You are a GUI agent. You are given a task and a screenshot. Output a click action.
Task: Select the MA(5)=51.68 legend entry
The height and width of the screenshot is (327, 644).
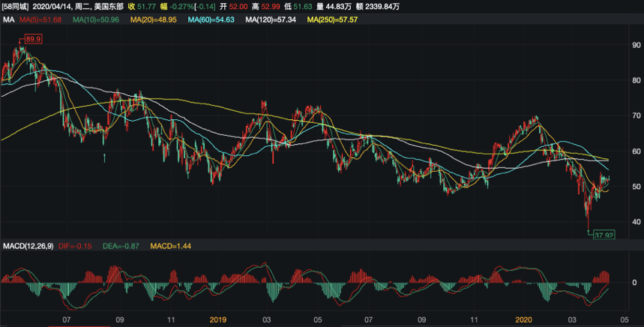coord(42,19)
